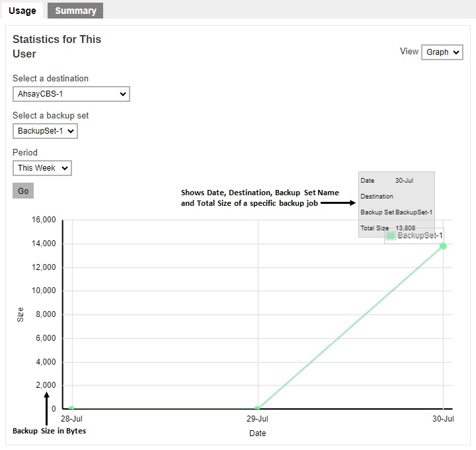The image size is (476, 450).
Task: Click the Total Size 13,808 tooltip value
Action: (x=405, y=228)
